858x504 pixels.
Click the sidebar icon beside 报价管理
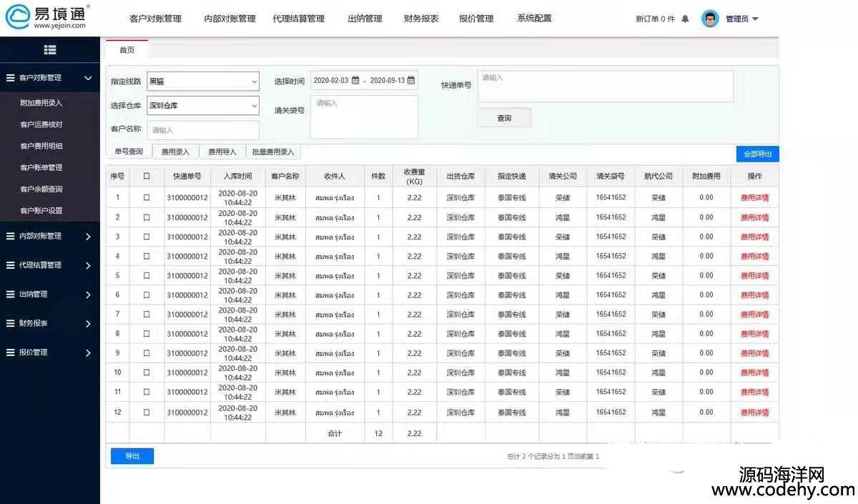(x=11, y=352)
